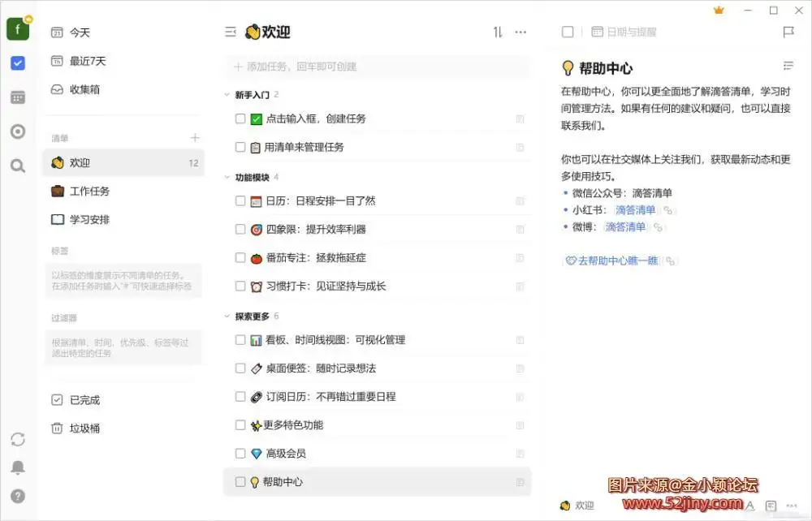Open the focus (pomodoro) icon in sidebar
The width and height of the screenshot is (812, 521).
18,131
